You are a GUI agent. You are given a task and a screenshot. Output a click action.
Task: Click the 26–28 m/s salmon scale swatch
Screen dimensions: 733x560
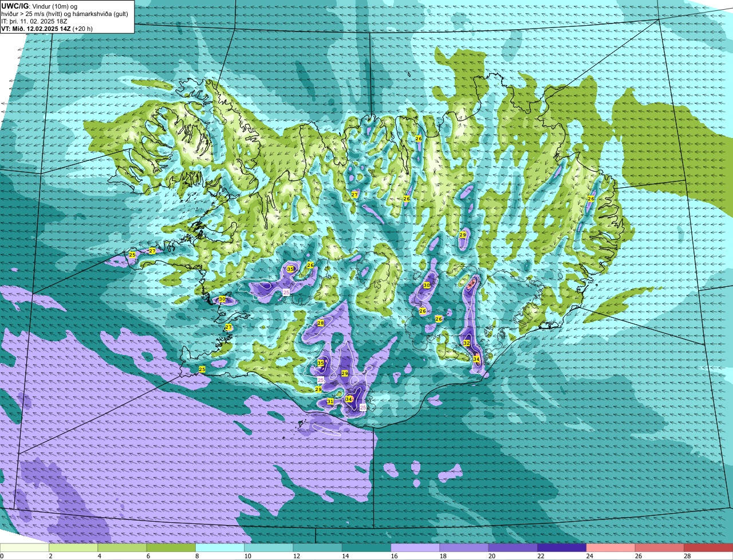[659, 547]
